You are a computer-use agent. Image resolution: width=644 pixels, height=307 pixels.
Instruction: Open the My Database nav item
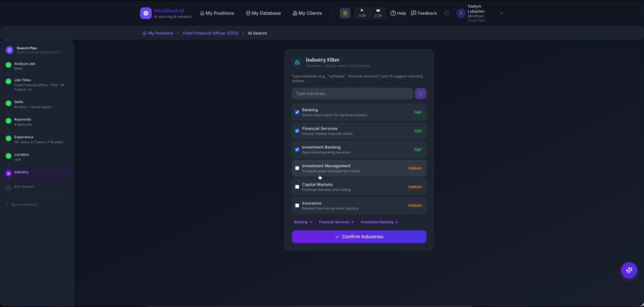[x=263, y=13]
